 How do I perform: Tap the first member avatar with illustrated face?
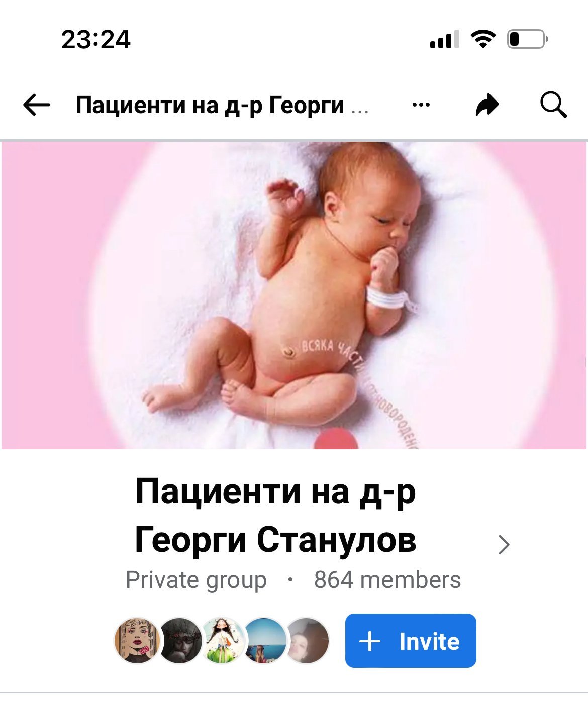[137, 641]
